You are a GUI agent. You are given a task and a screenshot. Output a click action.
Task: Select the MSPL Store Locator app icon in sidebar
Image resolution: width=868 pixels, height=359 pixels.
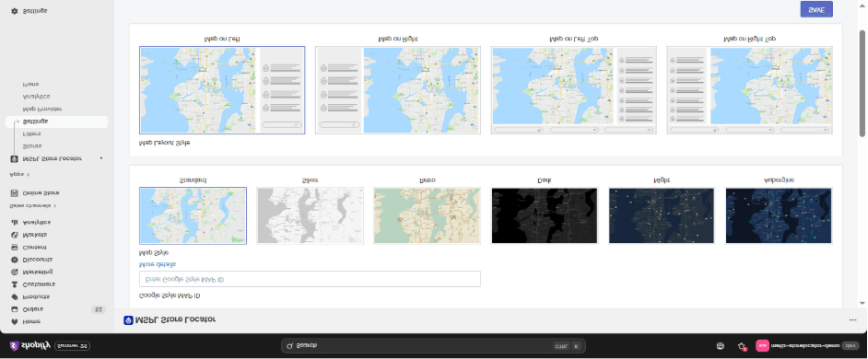pyautogui.click(x=14, y=158)
